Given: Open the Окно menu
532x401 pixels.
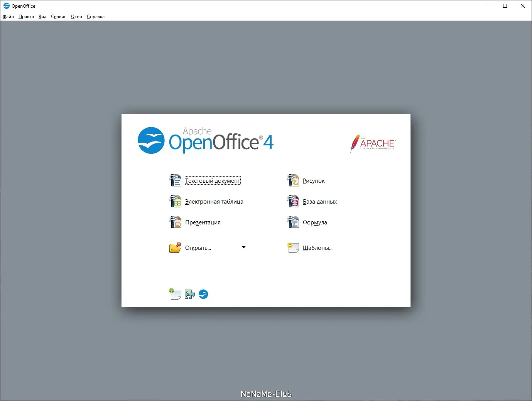Looking at the screenshot, I should click(76, 17).
